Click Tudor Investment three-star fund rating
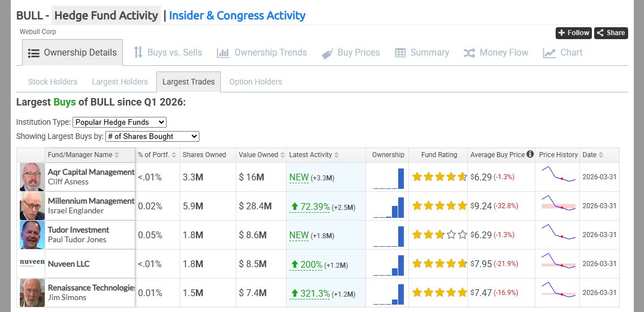The height and width of the screenshot is (312, 644). click(x=440, y=235)
